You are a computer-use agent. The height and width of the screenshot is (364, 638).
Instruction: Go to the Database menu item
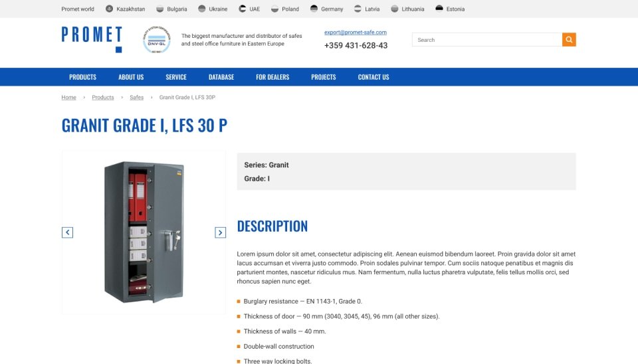coord(221,77)
